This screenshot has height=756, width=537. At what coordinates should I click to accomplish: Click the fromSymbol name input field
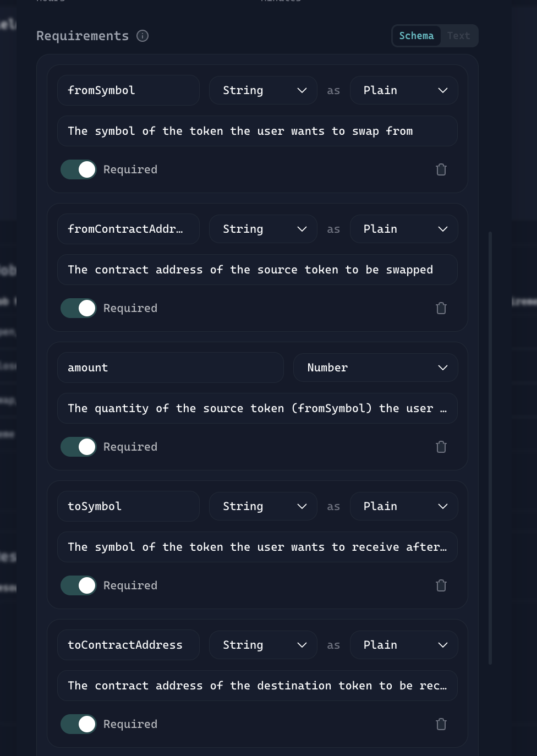pos(128,90)
